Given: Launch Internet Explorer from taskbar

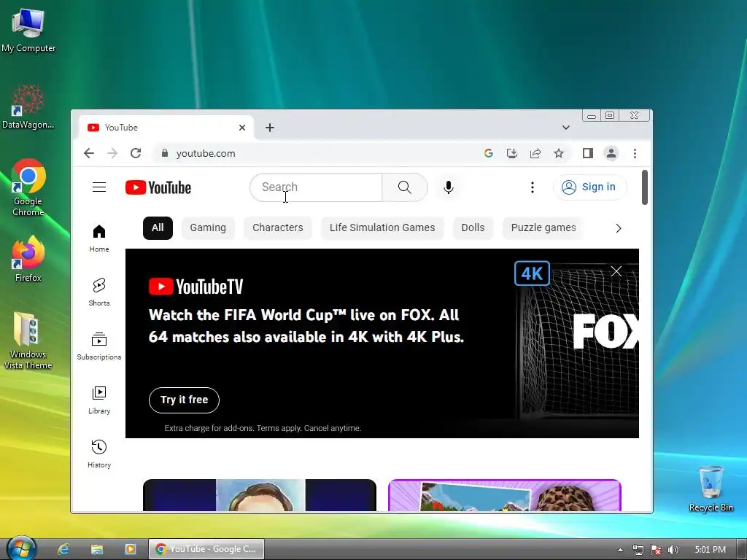Looking at the screenshot, I should [64, 549].
